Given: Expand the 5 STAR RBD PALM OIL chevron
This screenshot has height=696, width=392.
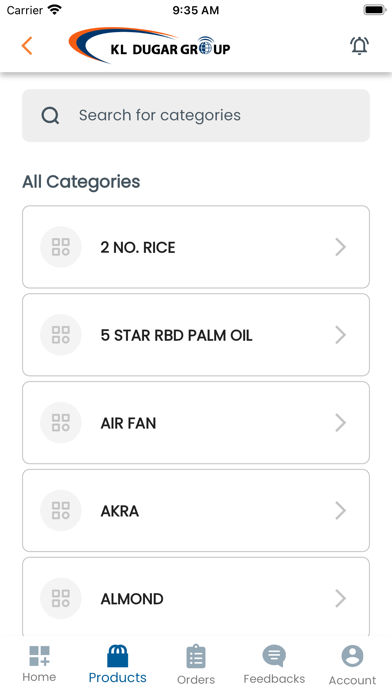Looking at the screenshot, I should pos(341,335).
